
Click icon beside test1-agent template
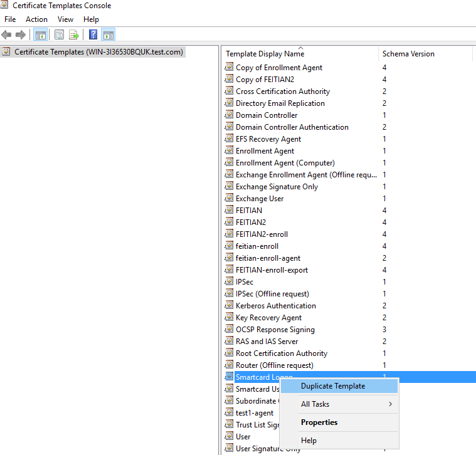coord(229,412)
